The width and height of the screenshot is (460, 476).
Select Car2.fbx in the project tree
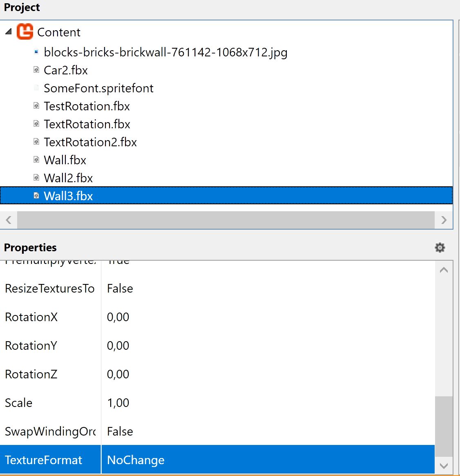pos(65,70)
